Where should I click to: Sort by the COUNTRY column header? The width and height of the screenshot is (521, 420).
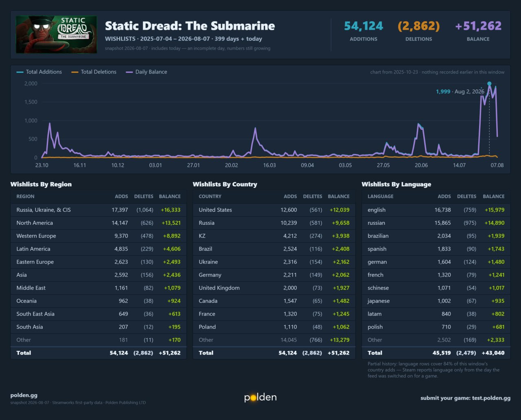pos(210,196)
